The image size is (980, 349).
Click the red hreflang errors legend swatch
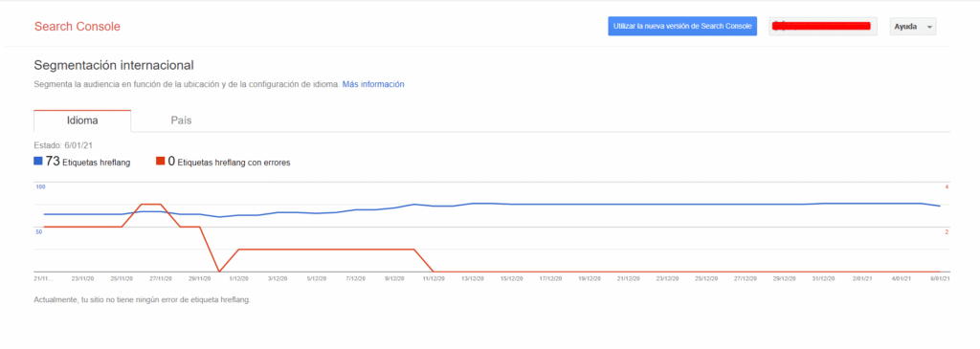(x=161, y=162)
